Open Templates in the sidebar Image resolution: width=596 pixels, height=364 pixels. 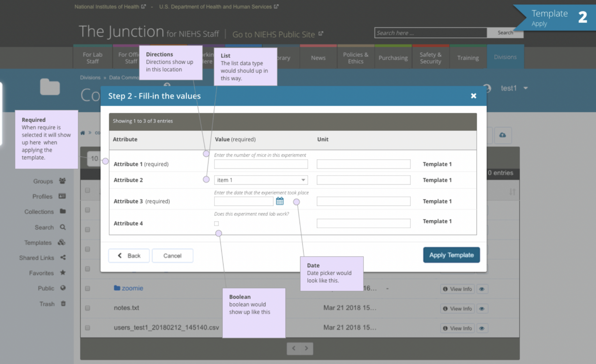38,243
